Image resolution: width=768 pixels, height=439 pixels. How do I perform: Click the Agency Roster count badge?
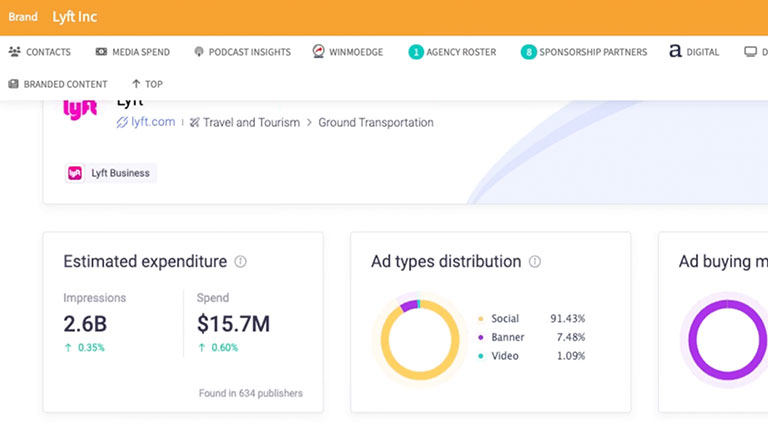pyautogui.click(x=416, y=52)
